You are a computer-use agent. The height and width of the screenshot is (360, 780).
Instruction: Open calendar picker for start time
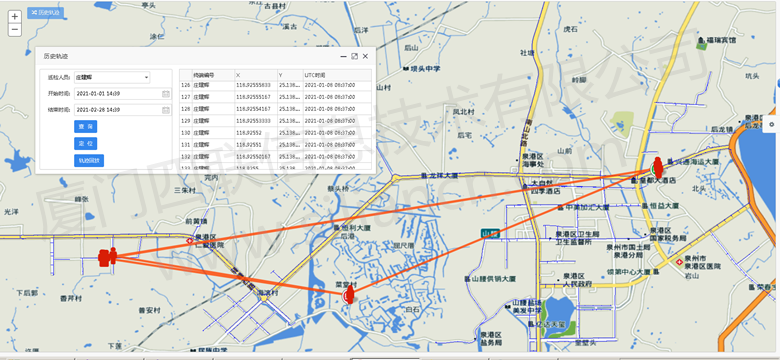(166, 93)
